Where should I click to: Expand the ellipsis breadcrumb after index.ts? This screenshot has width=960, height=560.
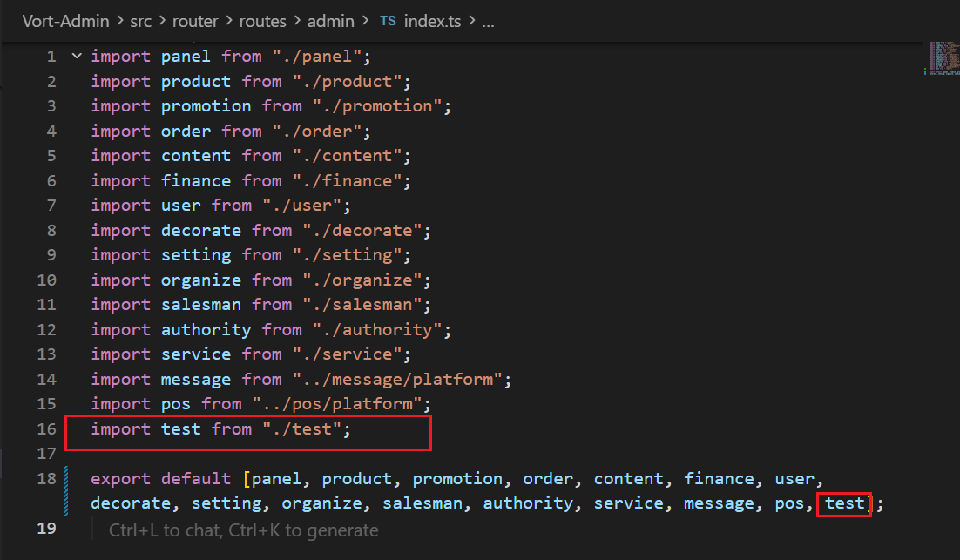(x=488, y=21)
